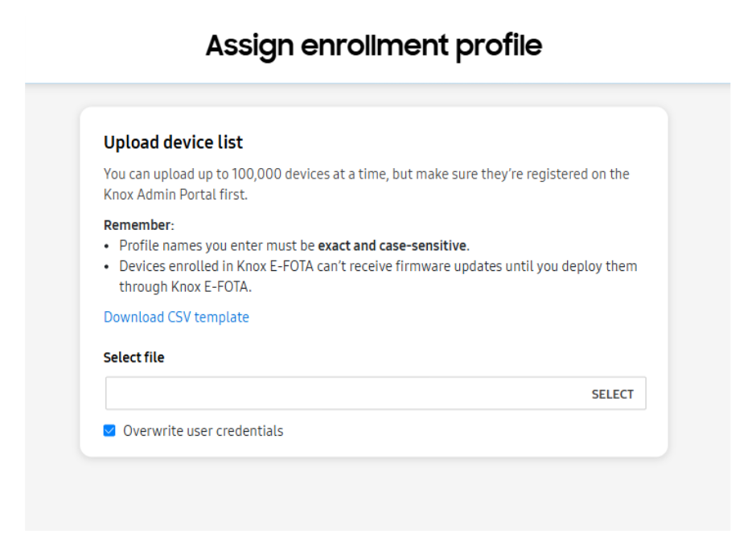Image resolution: width=756 pixels, height=550 pixels.
Task: Click the second bullet point marker
Action: (x=109, y=266)
